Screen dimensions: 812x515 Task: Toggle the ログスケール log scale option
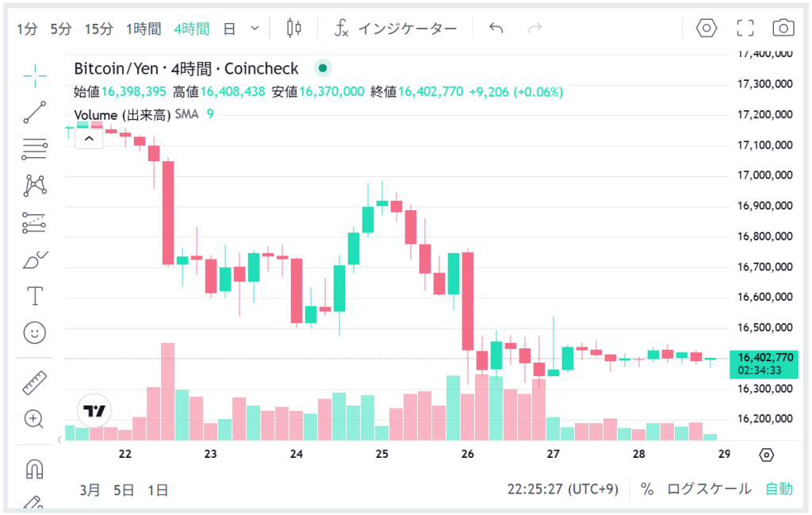click(709, 489)
